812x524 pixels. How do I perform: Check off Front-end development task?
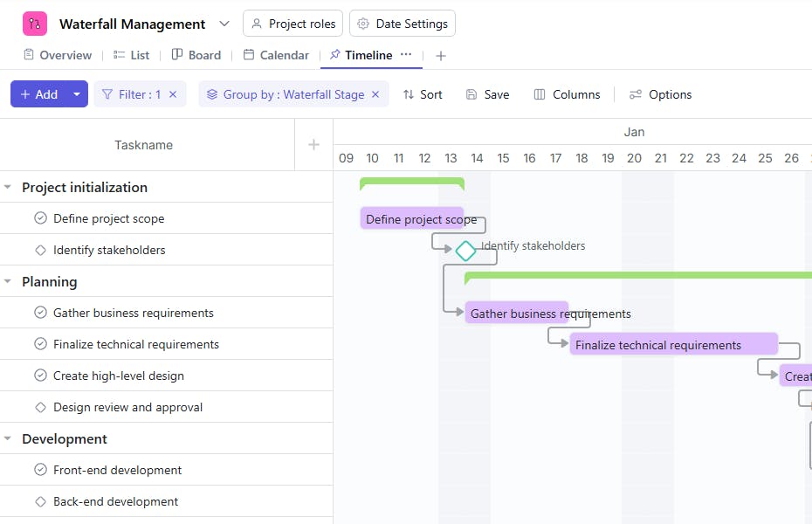click(40, 470)
